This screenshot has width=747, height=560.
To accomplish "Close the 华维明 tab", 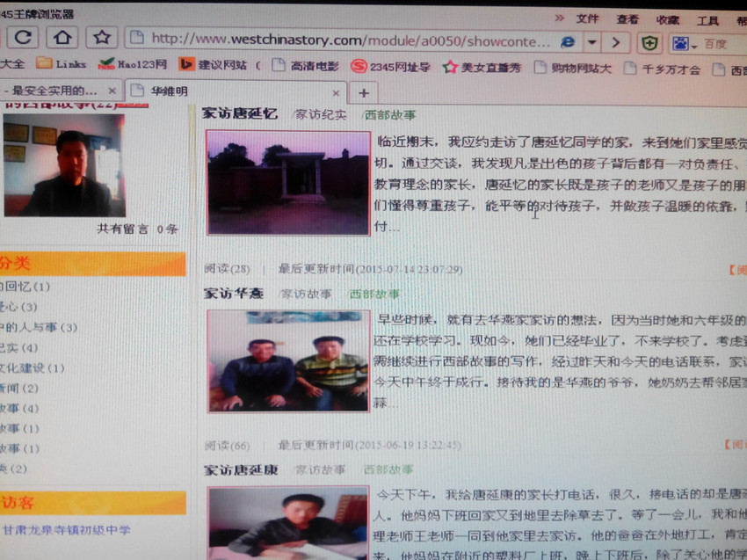I will (x=336, y=93).
